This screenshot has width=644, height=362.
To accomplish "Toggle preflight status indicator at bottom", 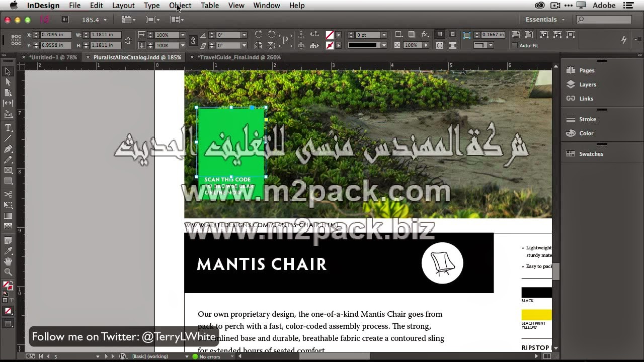I will (x=195, y=356).
